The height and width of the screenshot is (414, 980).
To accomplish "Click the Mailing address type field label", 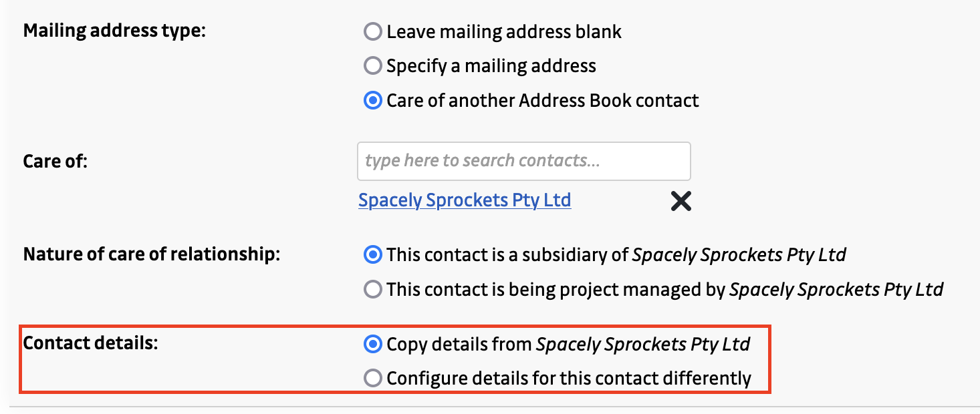I will [x=114, y=31].
